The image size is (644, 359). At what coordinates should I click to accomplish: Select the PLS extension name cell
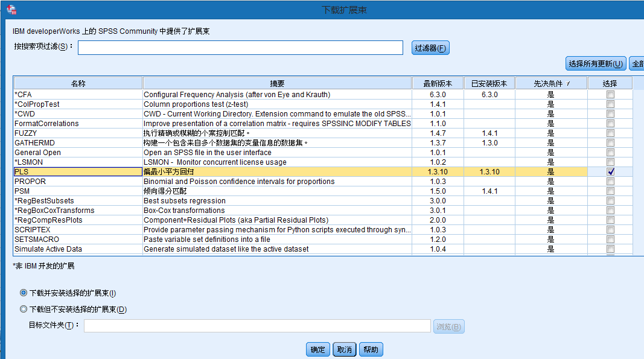[x=78, y=172]
